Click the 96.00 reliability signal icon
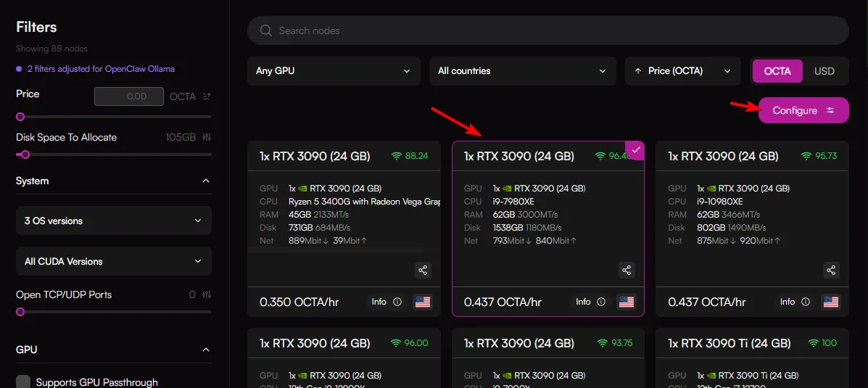This screenshot has height=388, width=868. 397,342
